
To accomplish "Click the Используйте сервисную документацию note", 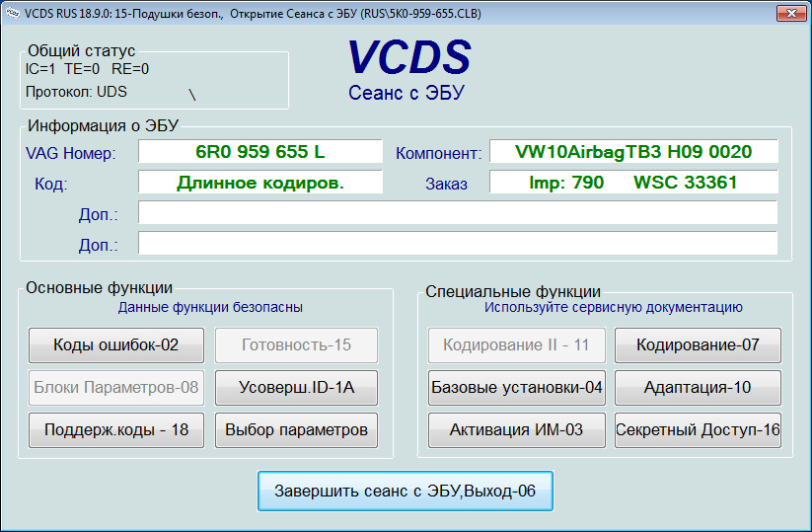I will point(613,307).
